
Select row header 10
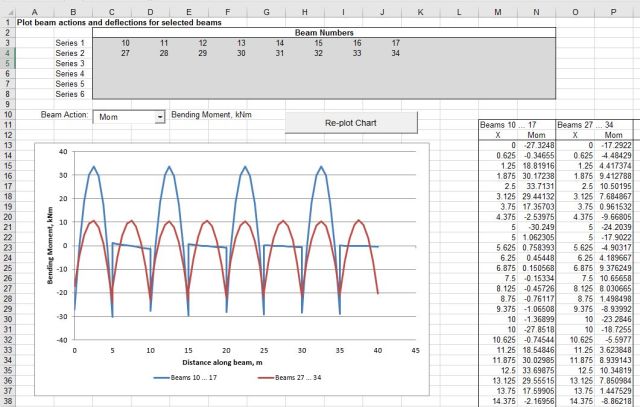click(7, 113)
